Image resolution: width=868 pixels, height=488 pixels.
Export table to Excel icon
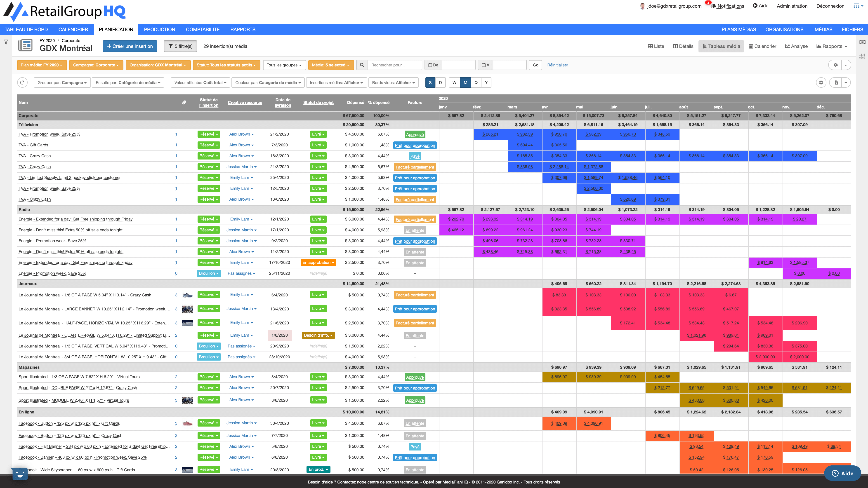(836, 82)
